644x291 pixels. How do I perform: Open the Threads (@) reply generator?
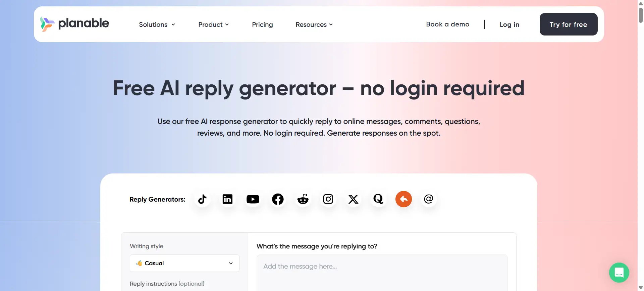point(429,199)
